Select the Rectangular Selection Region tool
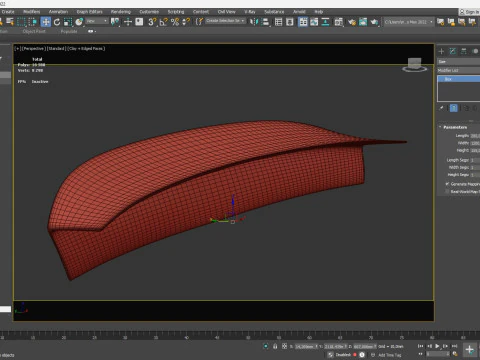 (21, 22)
